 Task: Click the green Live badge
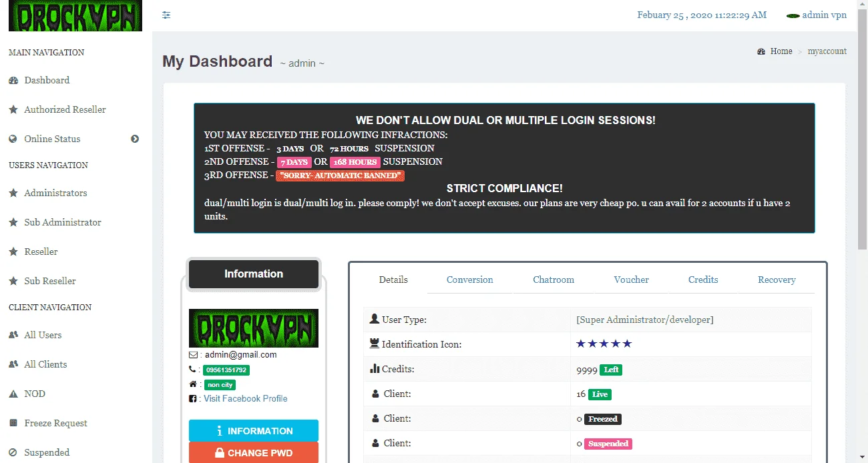[x=600, y=394]
